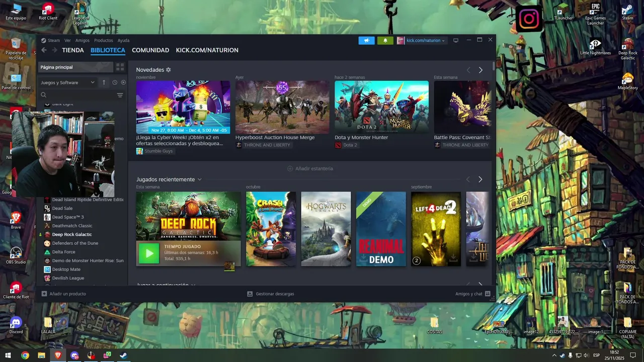Screen dimensions: 644x362
Task: Select Desktop Mate in library list
Action: pyautogui.click(x=66, y=269)
